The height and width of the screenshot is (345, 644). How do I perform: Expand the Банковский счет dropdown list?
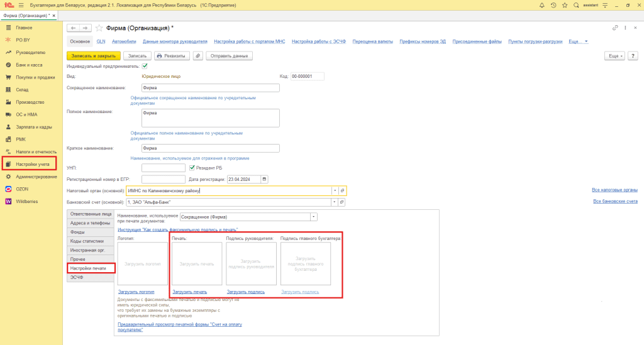pyautogui.click(x=335, y=202)
